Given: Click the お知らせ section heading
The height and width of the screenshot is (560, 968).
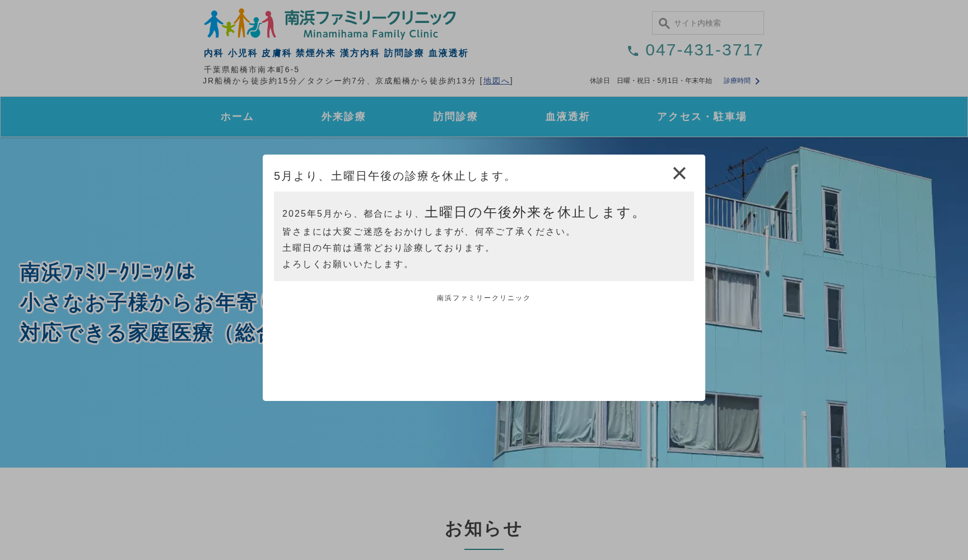Looking at the screenshot, I should (483, 529).
